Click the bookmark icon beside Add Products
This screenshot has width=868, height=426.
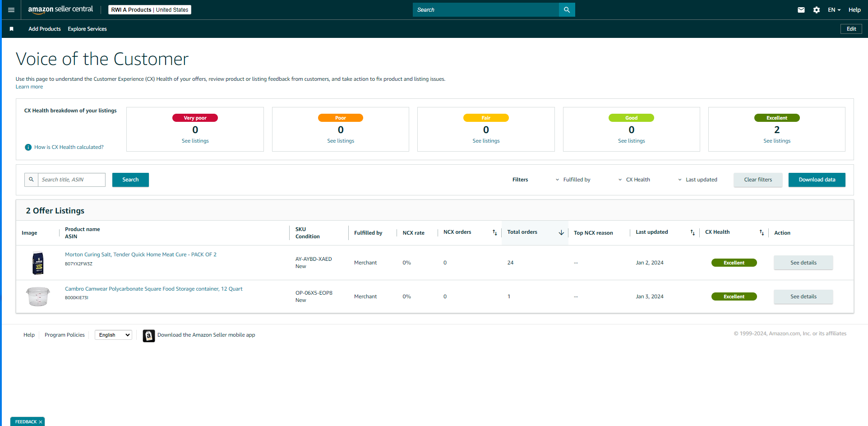12,29
